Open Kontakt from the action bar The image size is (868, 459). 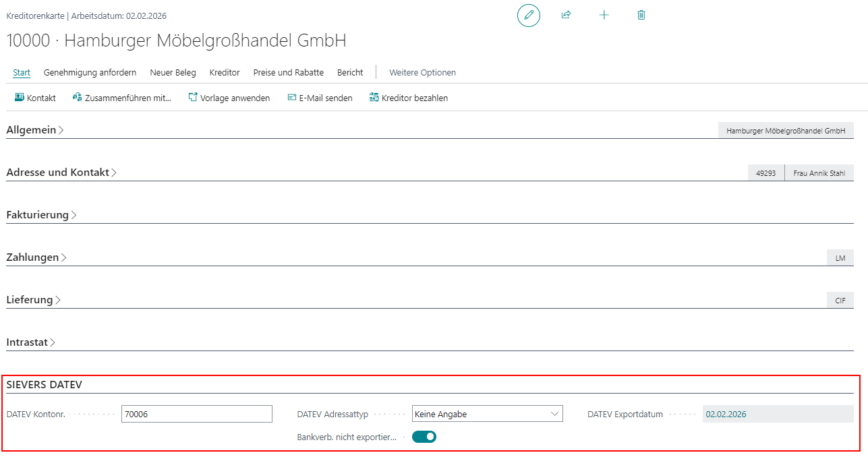35,98
